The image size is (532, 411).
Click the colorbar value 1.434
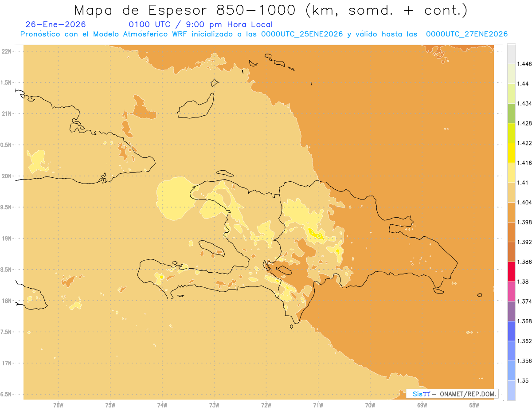[x=524, y=104]
